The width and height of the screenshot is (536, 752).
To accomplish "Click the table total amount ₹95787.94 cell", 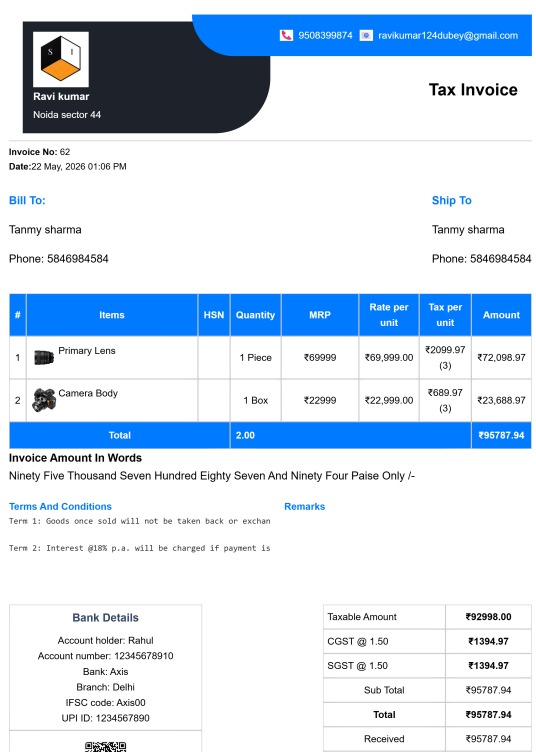I will pyautogui.click(x=501, y=435).
